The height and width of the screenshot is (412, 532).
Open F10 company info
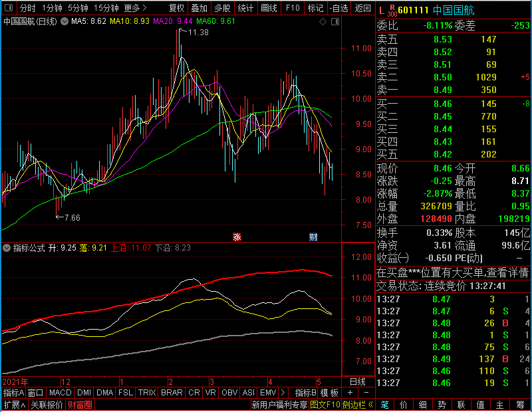click(x=293, y=8)
